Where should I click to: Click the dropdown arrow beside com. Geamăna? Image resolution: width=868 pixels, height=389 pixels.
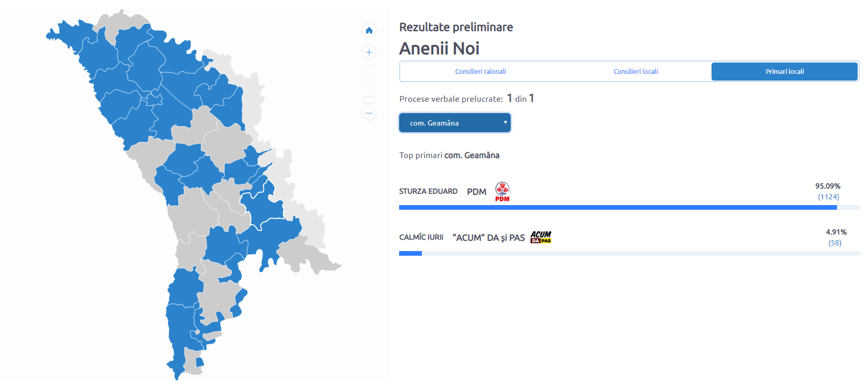pos(505,122)
